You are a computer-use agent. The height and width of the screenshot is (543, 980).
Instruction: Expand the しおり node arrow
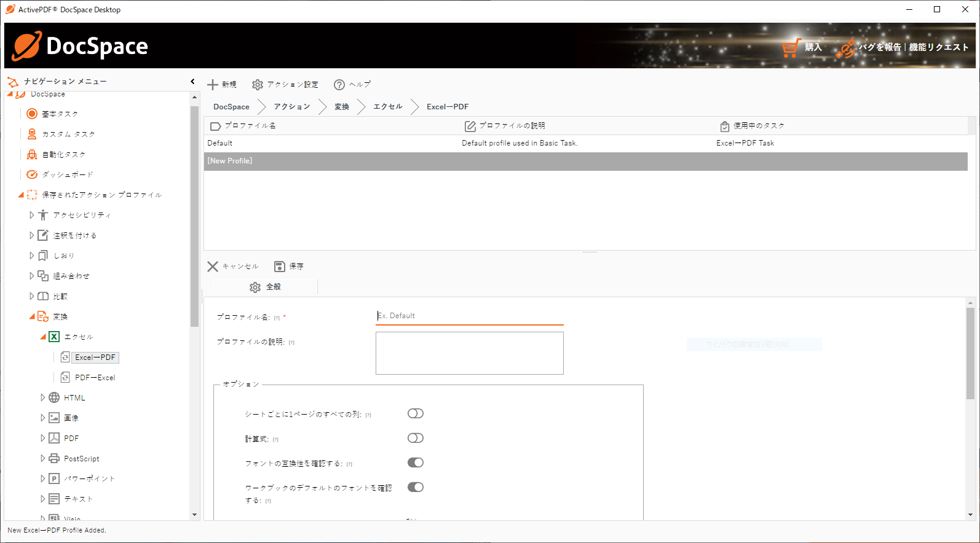(32, 256)
